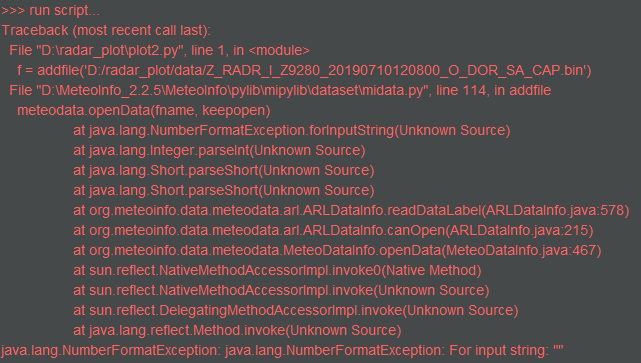This screenshot has width=641, height=363.
Task: Click the '>>> run script...' prompt line
Action: pos(51,10)
